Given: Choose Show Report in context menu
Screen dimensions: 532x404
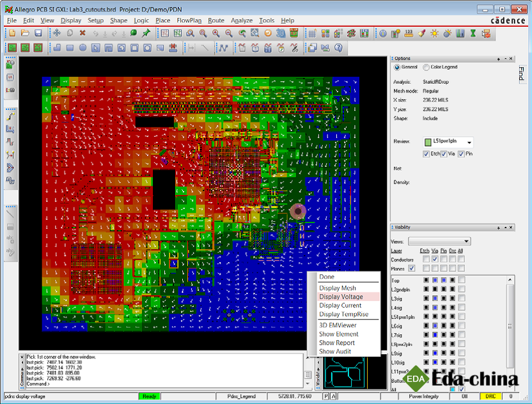Looking at the screenshot, I should 337,343.
